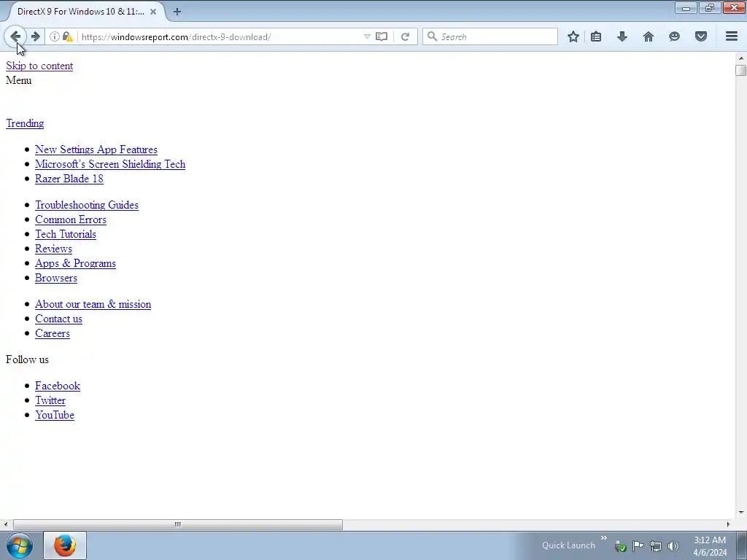Open the Apps & Programs link

75,263
